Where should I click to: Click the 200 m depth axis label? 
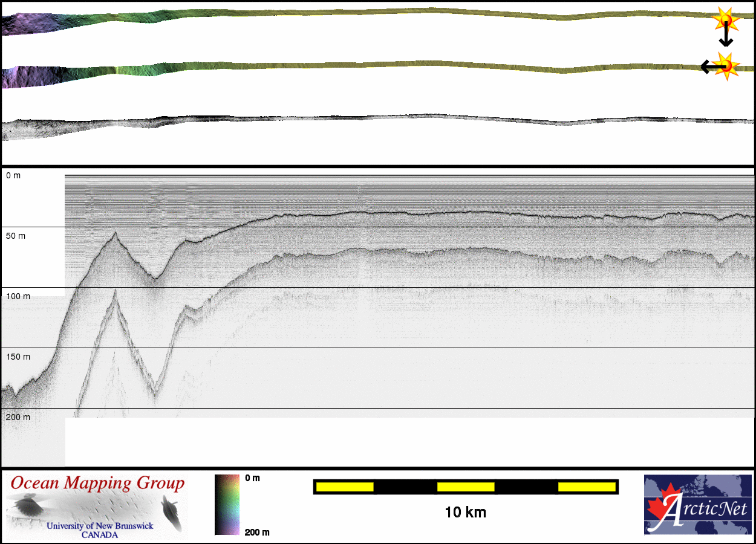point(18,417)
